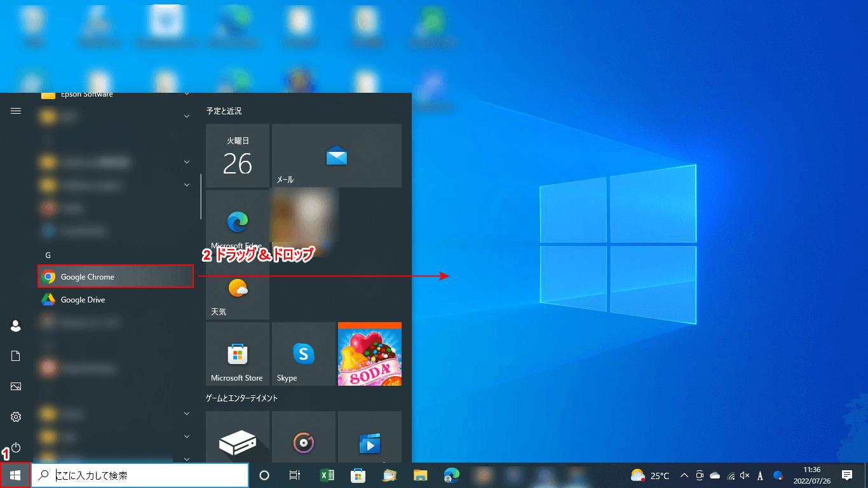Launch Google Chrome from app list
This screenshot has width=868, height=488.
[116, 276]
